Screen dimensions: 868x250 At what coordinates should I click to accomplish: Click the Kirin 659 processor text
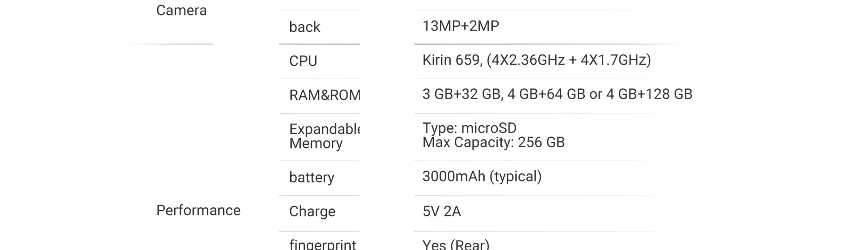pyautogui.click(x=452, y=60)
